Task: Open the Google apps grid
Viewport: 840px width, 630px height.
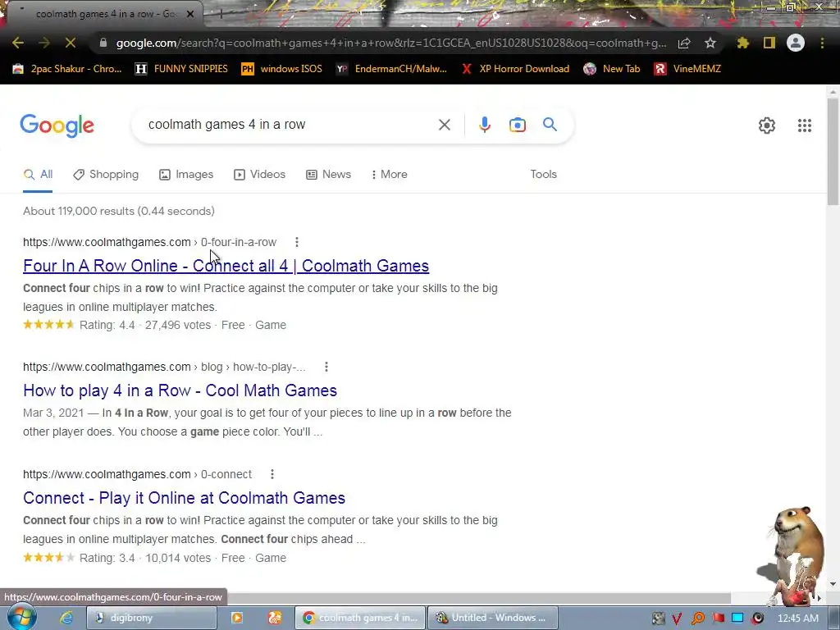Action: click(805, 126)
